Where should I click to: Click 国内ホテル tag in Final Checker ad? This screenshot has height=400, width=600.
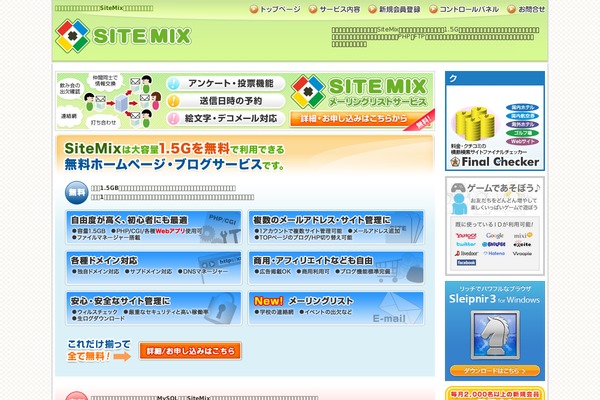[x=522, y=108]
